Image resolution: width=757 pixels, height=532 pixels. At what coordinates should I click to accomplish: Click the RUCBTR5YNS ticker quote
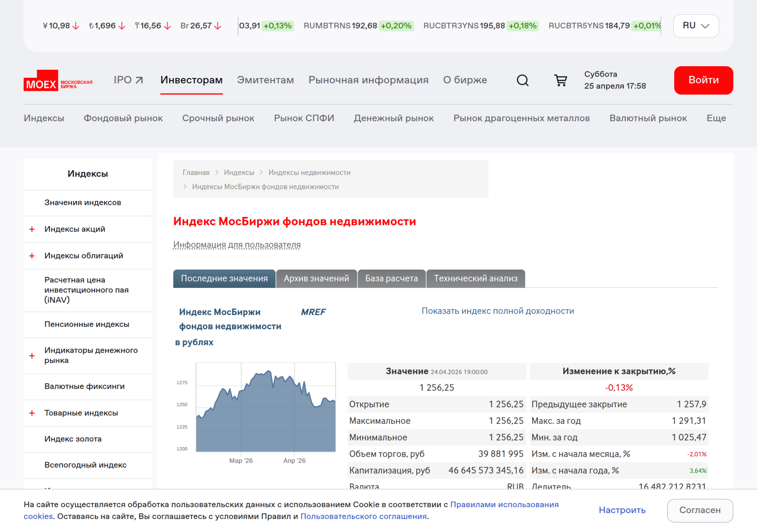tap(605, 26)
